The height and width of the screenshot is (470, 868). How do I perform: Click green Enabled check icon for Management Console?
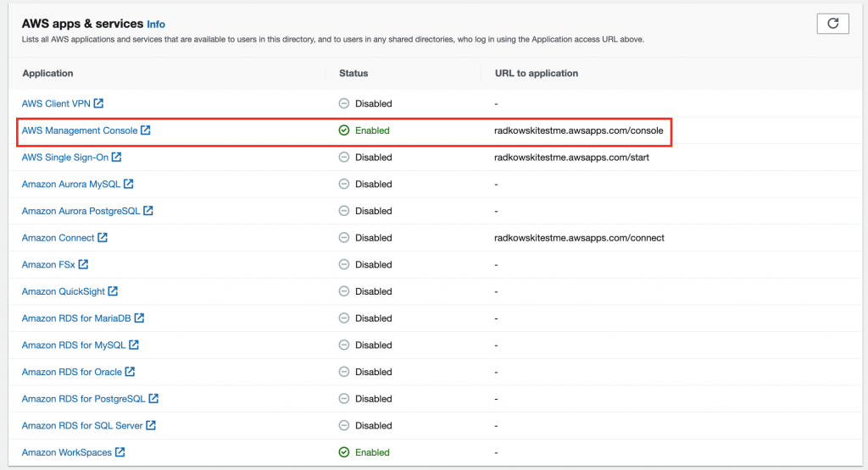(344, 130)
